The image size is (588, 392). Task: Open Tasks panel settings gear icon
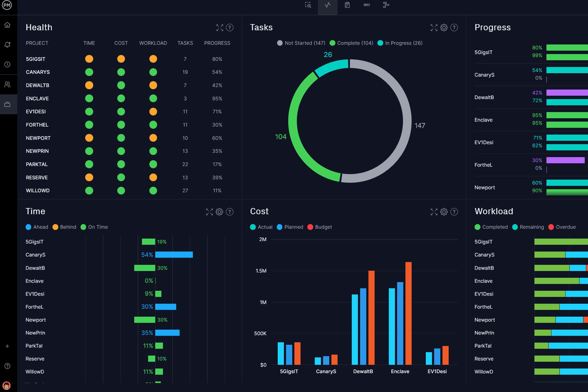444,28
